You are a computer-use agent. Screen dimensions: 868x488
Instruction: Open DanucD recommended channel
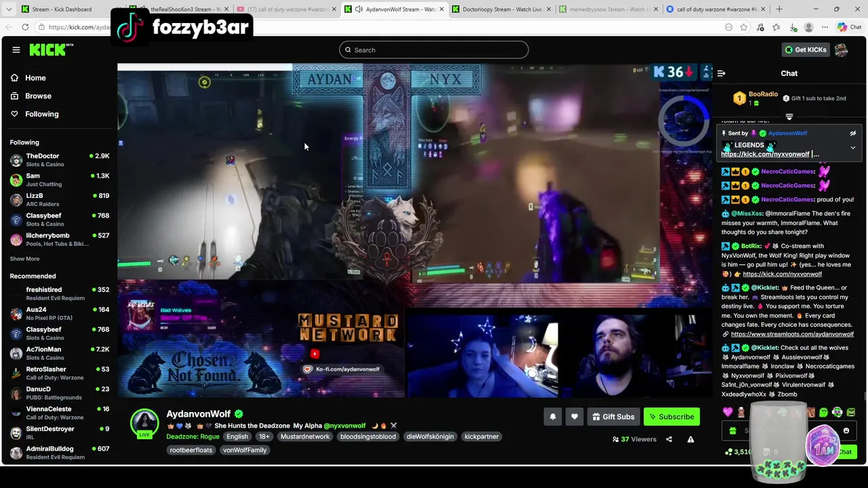click(x=60, y=393)
